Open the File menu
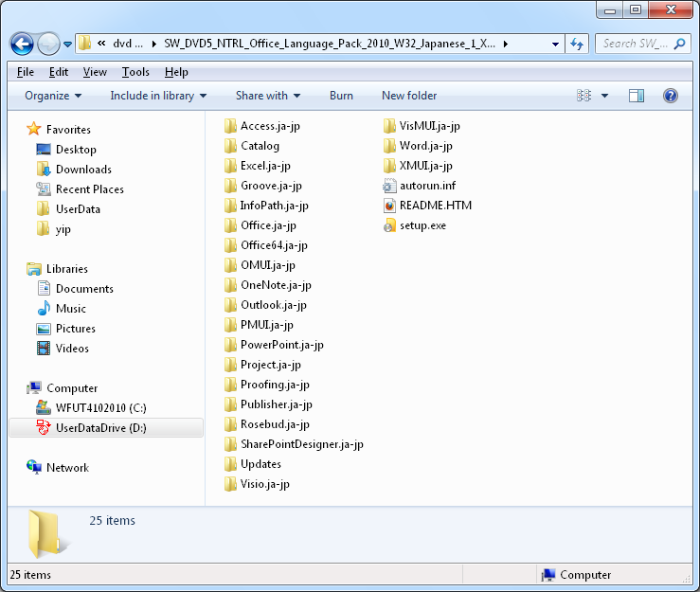Image resolution: width=700 pixels, height=592 pixels. 25,72
